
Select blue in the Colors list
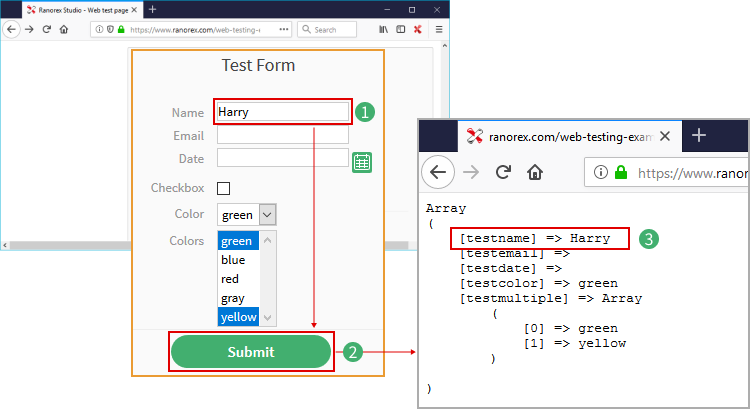pos(233,260)
